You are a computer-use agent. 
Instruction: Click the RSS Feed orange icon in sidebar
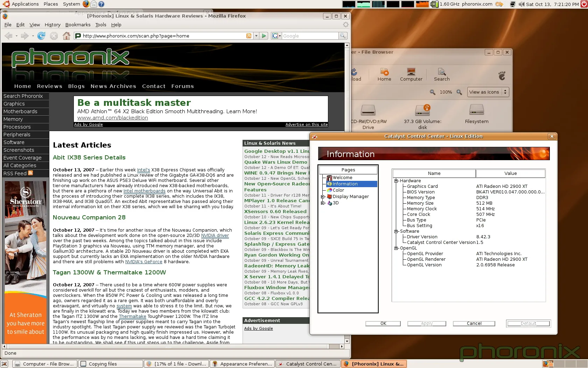(x=30, y=173)
